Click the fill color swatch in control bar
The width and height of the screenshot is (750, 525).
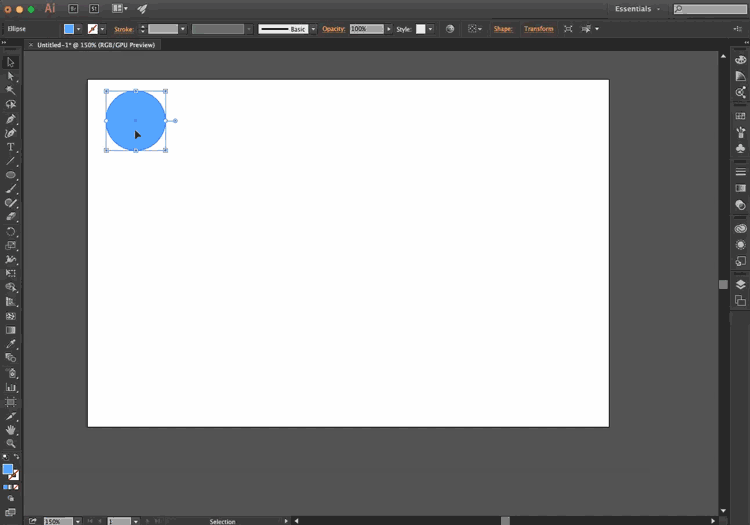pos(69,29)
